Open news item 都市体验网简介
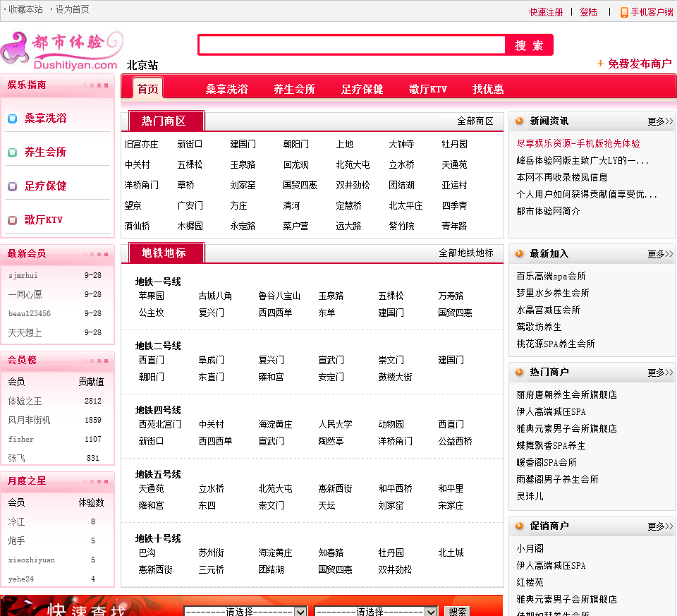The height and width of the screenshot is (616, 677). pyautogui.click(x=548, y=211)
